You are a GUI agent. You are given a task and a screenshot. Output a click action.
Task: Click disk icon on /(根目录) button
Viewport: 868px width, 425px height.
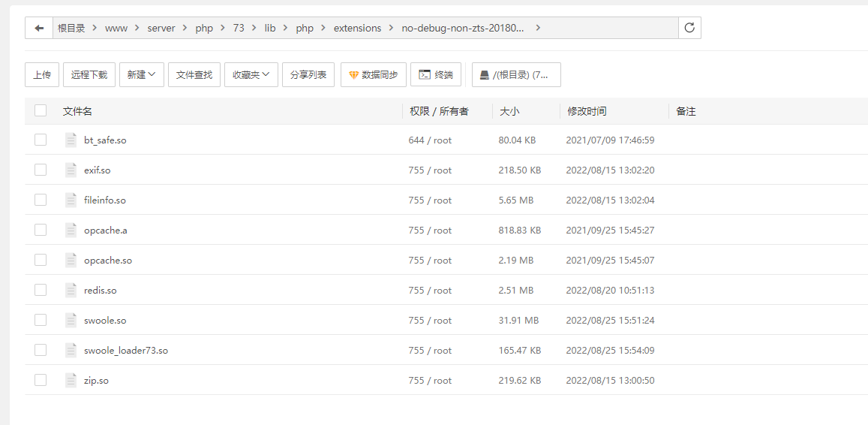point(485,75)
